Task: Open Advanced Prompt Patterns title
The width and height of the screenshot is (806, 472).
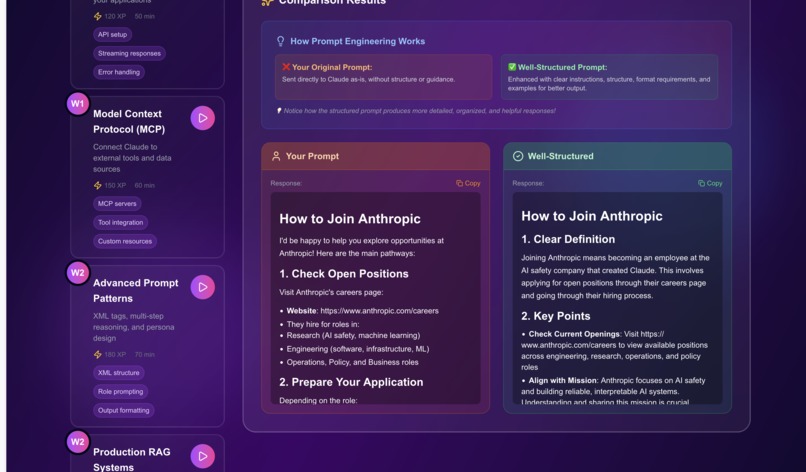Action: pos(136,291)
